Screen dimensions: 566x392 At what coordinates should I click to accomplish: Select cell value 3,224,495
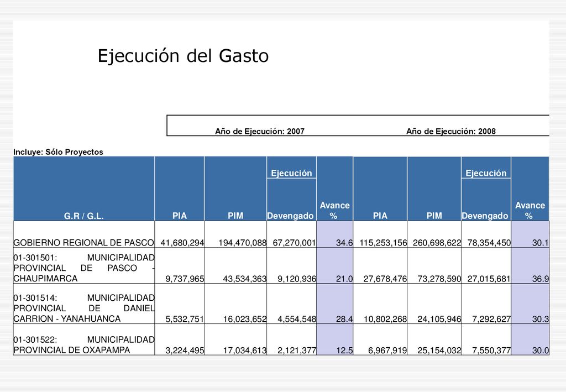click(185, 351)
